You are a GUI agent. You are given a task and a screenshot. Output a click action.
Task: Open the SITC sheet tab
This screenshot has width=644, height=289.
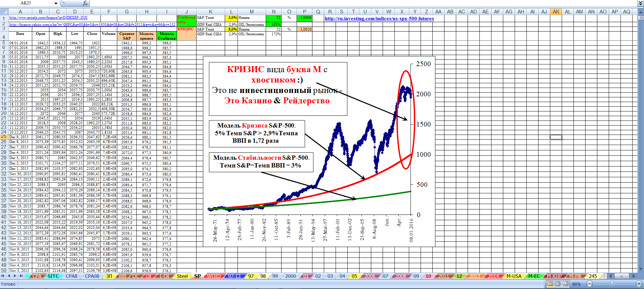click(x=53, y=276)
